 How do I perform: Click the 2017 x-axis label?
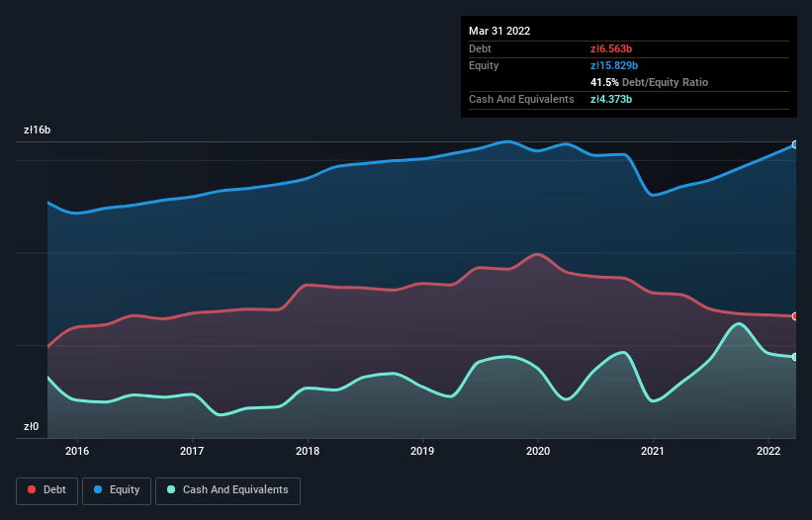[192, 451]
